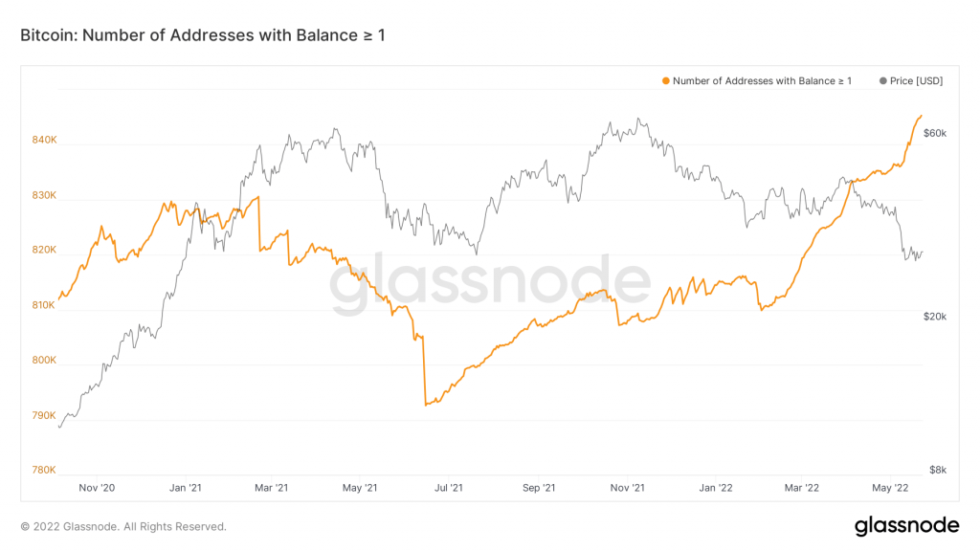Click the gray Price legend dot

[x=882, y=81]
